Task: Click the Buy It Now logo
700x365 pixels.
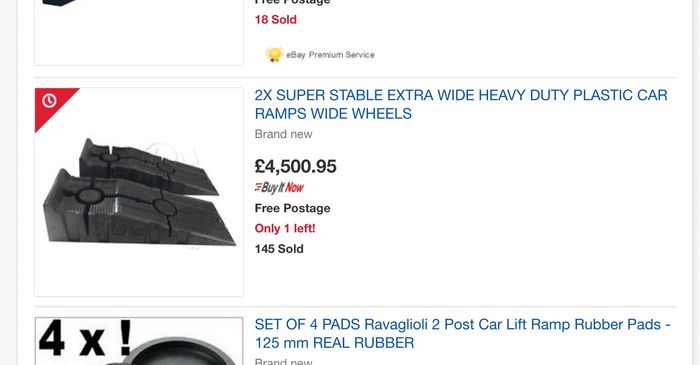Action: [x=279, y=187]
